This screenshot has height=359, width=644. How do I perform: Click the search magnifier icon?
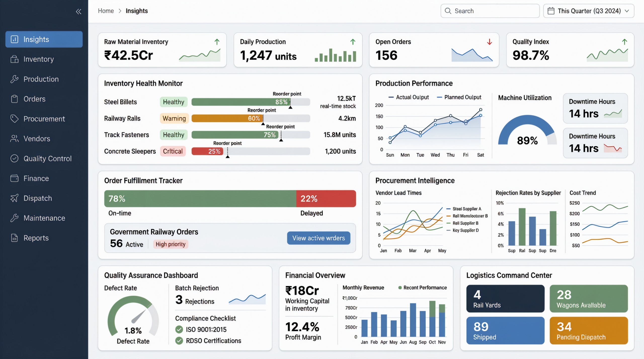[448, 11]
